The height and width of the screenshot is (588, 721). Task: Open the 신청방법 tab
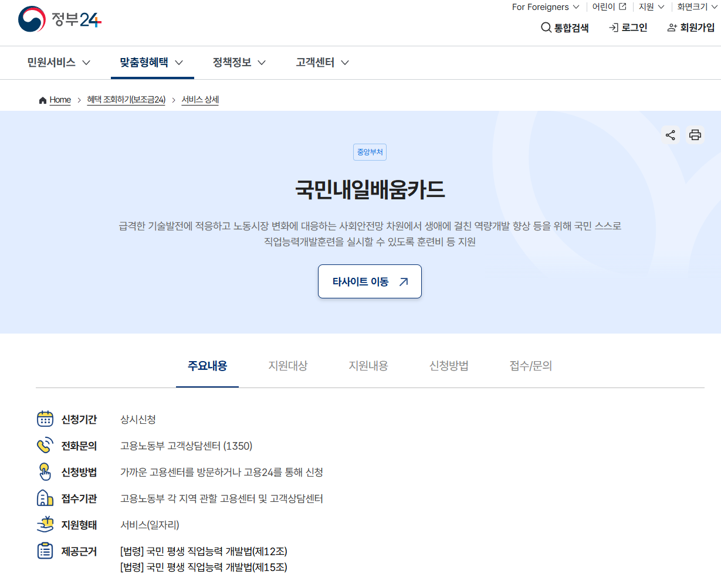(449, 366)
